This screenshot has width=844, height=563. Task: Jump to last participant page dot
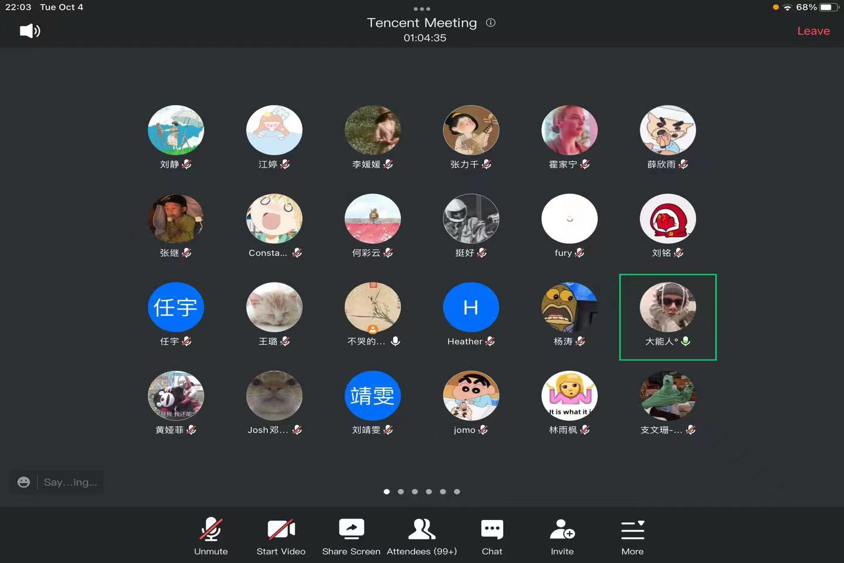tap(457, 492)
